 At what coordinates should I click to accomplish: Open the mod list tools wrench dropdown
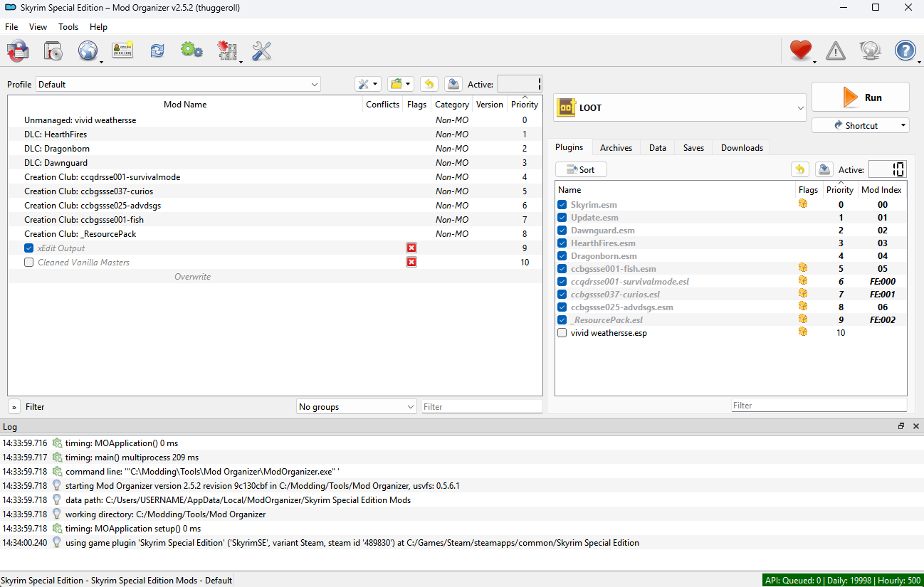click(368, 84)
